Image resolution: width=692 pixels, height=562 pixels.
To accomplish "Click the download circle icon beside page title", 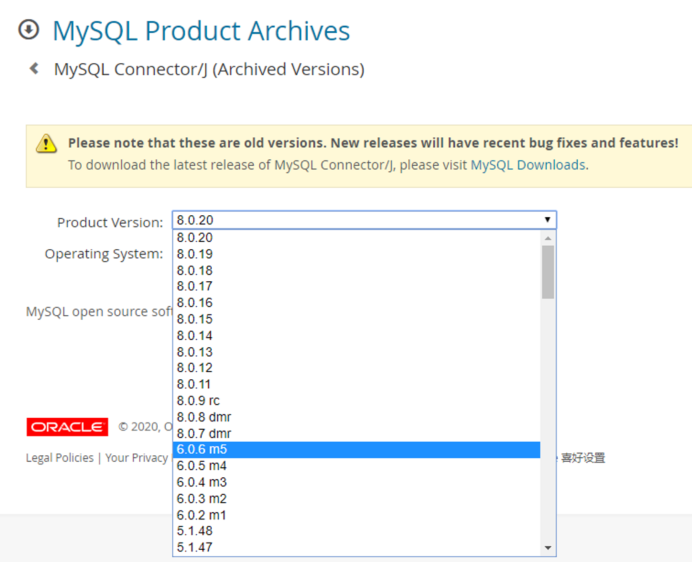I will click(29, 30).
